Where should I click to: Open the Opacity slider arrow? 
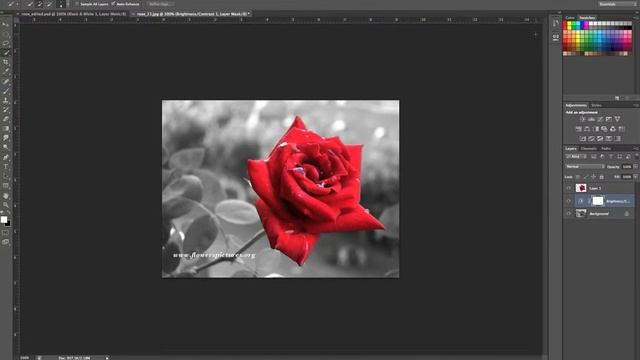[636, 167]
